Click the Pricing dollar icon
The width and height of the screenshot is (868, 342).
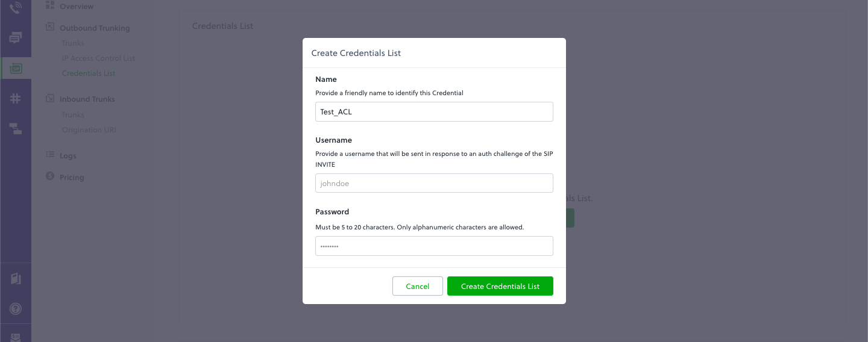coord(50,176)
